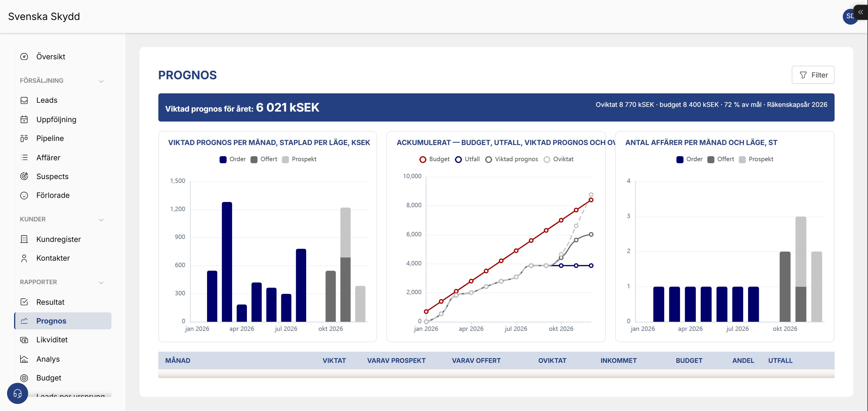Open the Filter button
The height and width of the screenshot is (411, 868).
(x=813, y=75)
